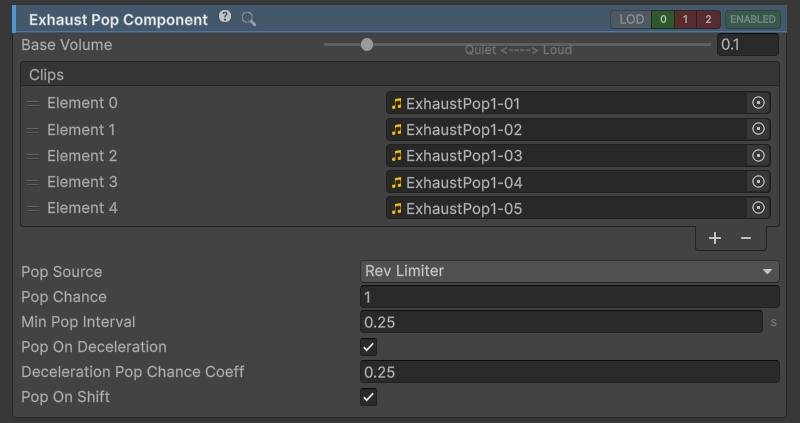
Task: Click the audio note icon of ExhaustPop1-05
Action: (396, 208)
